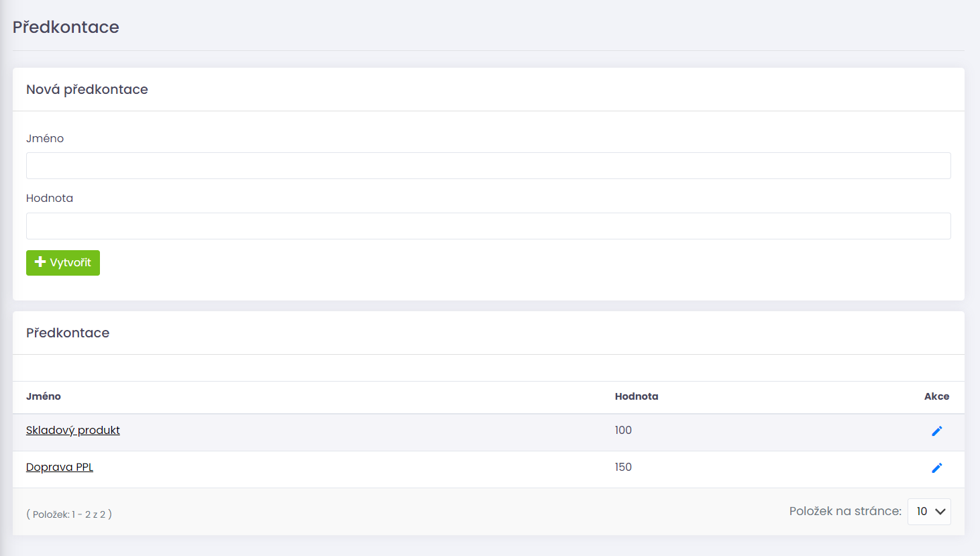Open the Skladový produkt link

click(x=73, y=431)
